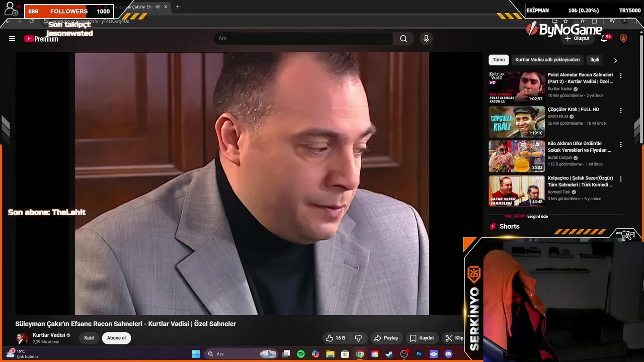Open Photoshop from the taskbar
This screenshot has height=362, width=644.
click(419, 354)
